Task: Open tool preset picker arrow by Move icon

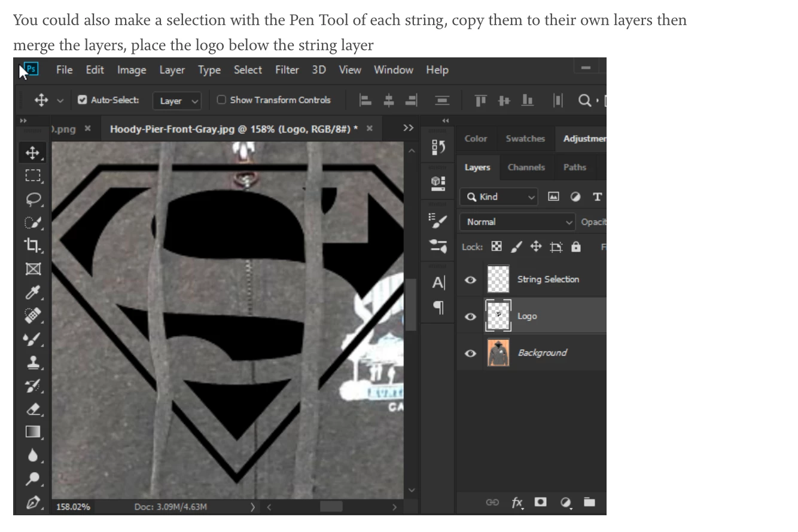Action: 60,100
